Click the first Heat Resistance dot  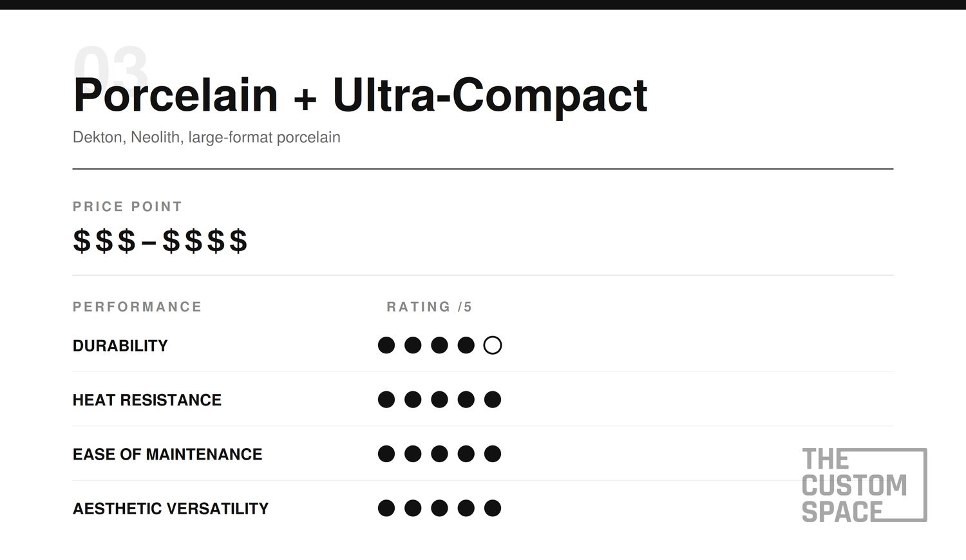pyautogui.click(x=386, y=400)
